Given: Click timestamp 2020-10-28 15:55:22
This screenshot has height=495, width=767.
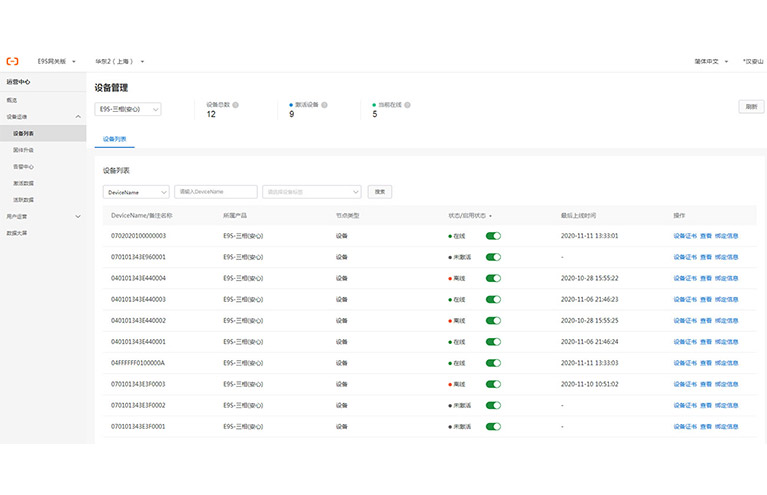Looking at the screenshot, I should pos(589,278).
